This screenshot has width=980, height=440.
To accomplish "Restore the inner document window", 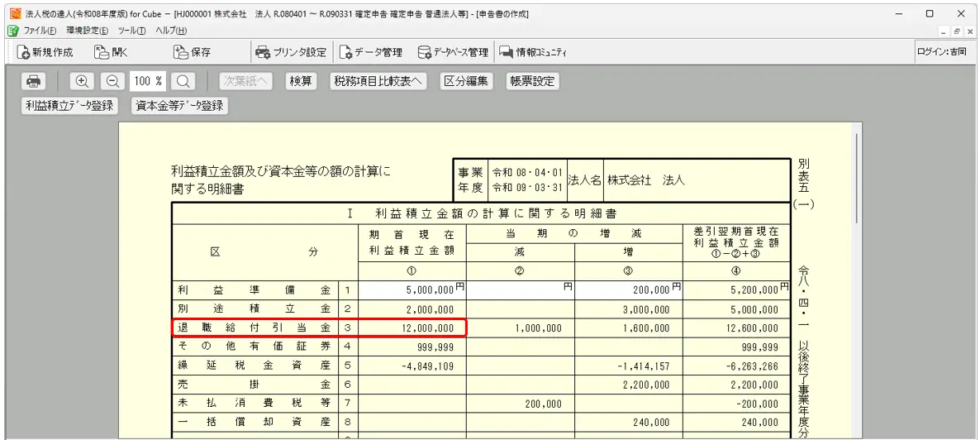I will coord(958,31).
